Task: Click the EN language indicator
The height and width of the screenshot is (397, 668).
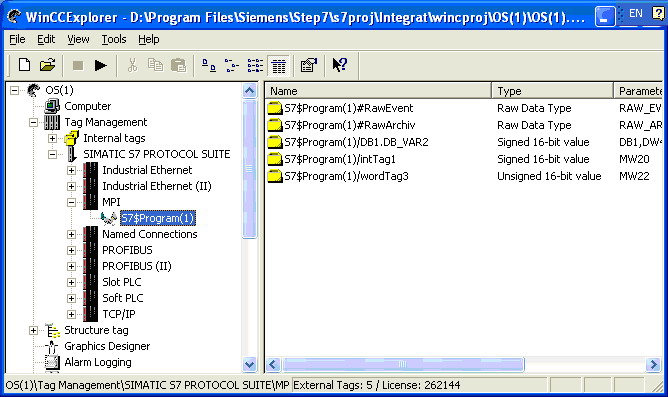Action: click(636, 14)
